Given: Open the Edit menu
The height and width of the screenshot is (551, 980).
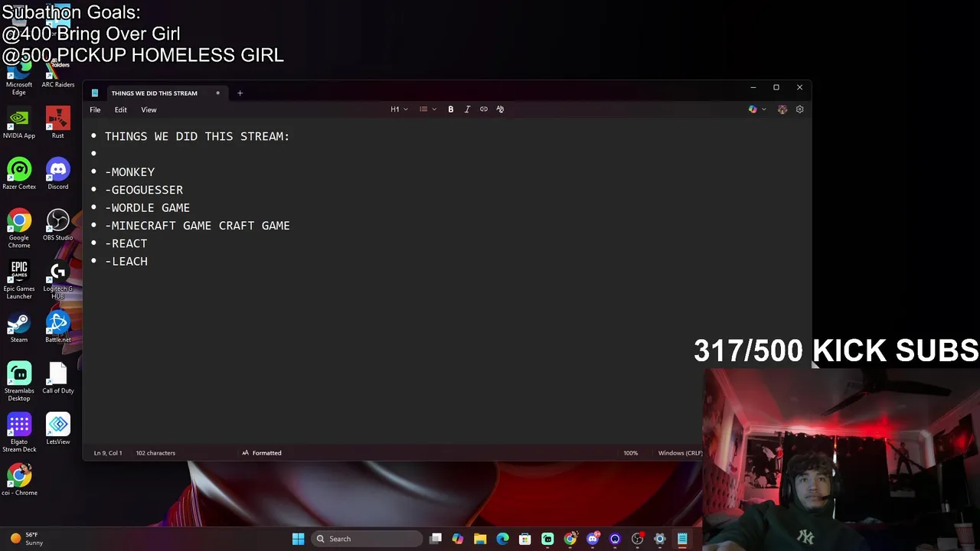Looking at the screenshot, I should coord(121,109).
